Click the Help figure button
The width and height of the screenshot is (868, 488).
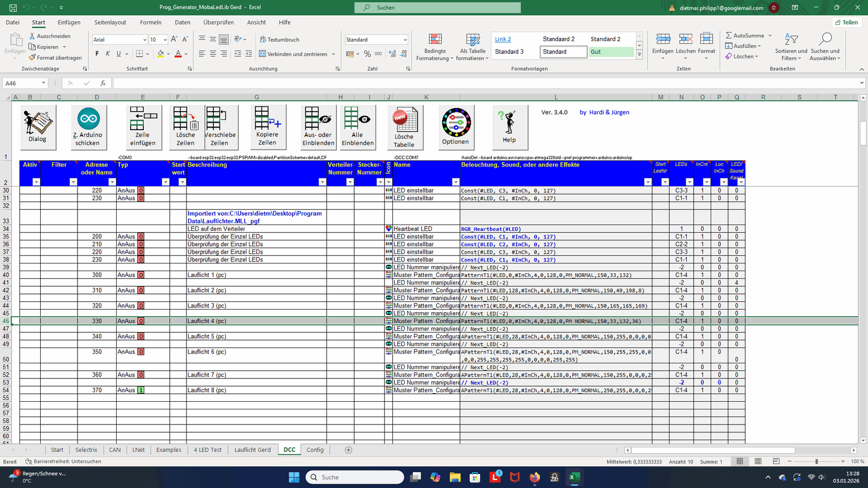point(509,126)
